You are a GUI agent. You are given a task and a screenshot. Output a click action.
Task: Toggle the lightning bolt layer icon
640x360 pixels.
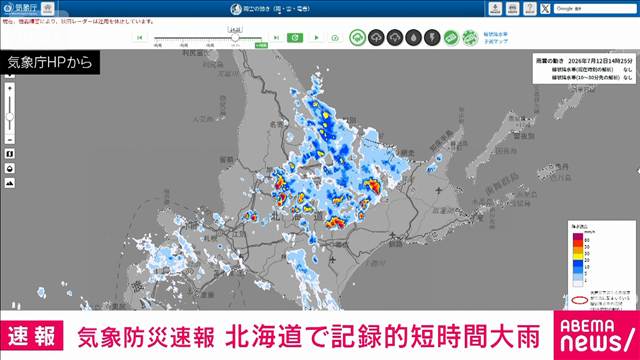[x=432, y=38]
